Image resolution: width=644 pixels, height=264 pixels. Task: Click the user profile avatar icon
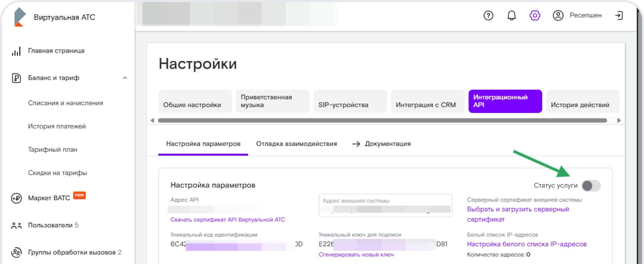pyautogui.click(x=558, y=16)
